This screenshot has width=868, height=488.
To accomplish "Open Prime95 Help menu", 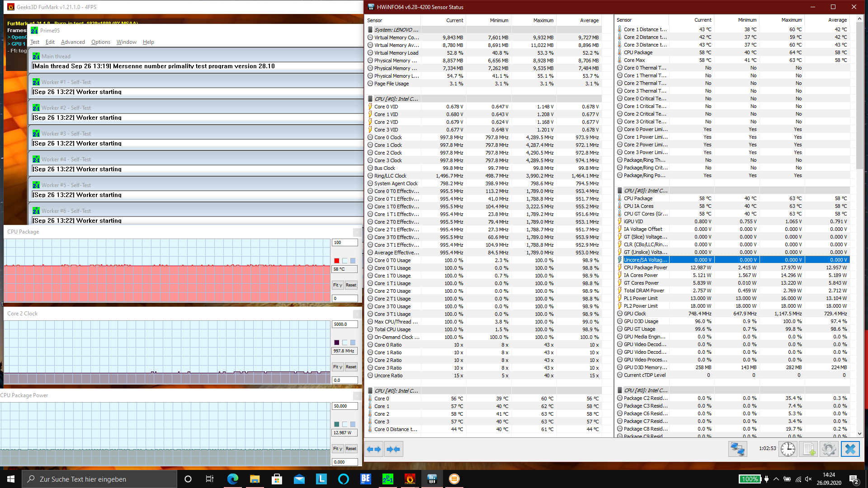I will tap(148, 42).
